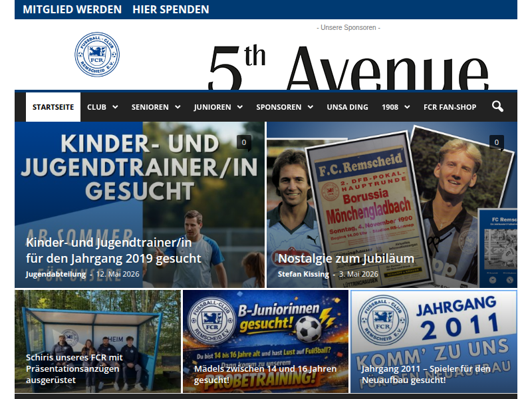Image resolution: width=532 pixels, height=399 pixels.
Task: Click the date 3. Mai 2026
Action: (358, 274)
